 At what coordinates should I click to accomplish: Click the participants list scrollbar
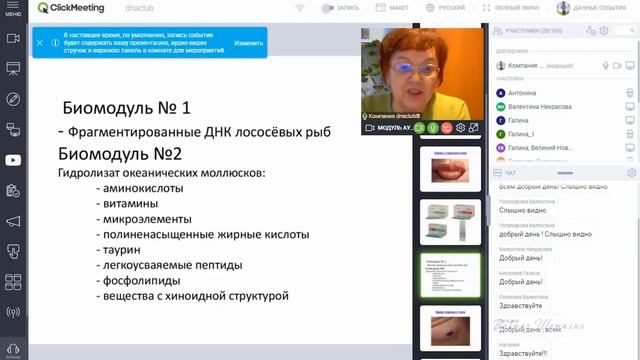pyautogui.click(x=638, y=73)
